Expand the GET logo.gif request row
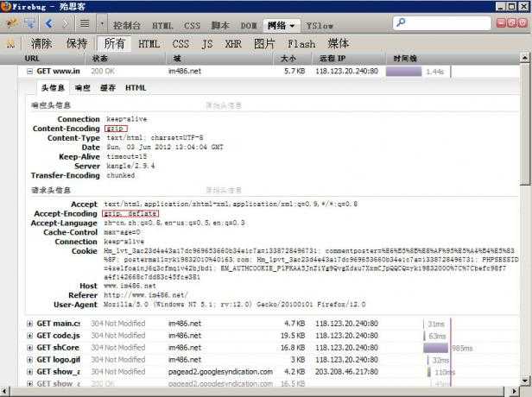 (30, 360)
